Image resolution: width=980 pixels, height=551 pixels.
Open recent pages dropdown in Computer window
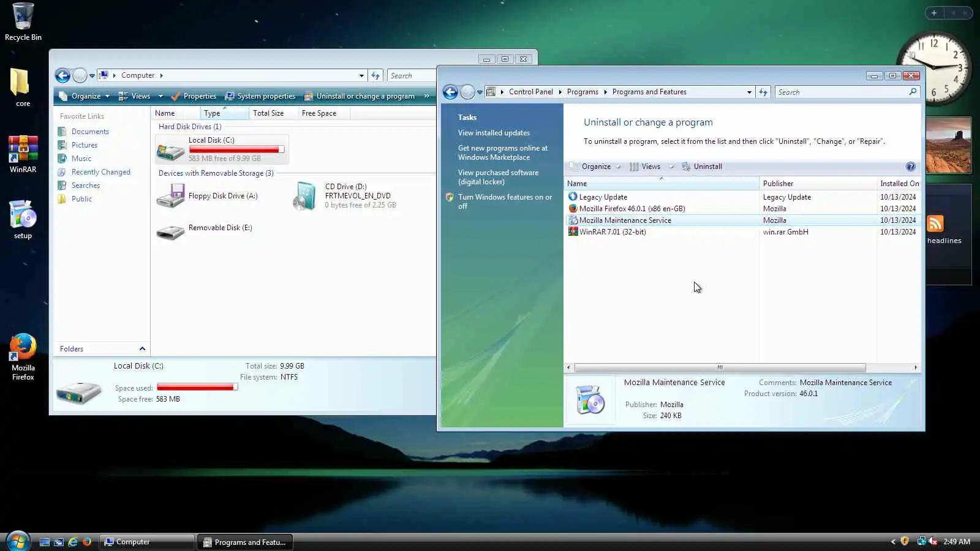click(x=92, y=76)
